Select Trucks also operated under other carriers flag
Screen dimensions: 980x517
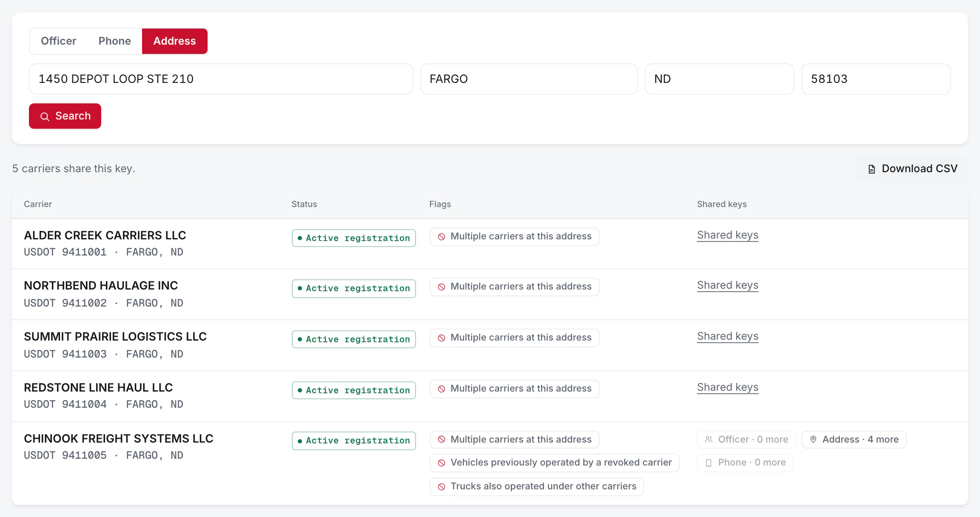tap(536, 486)
